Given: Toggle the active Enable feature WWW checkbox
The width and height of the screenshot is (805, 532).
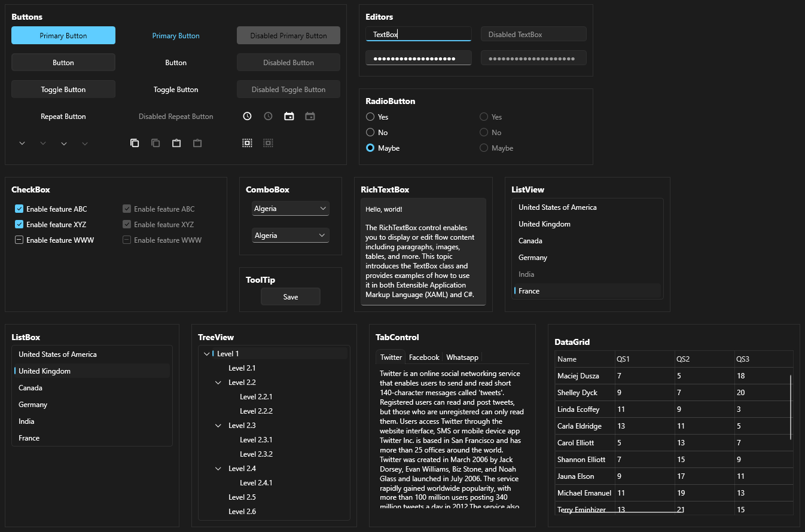Looking at the screenshot, I should pos(19,240).
